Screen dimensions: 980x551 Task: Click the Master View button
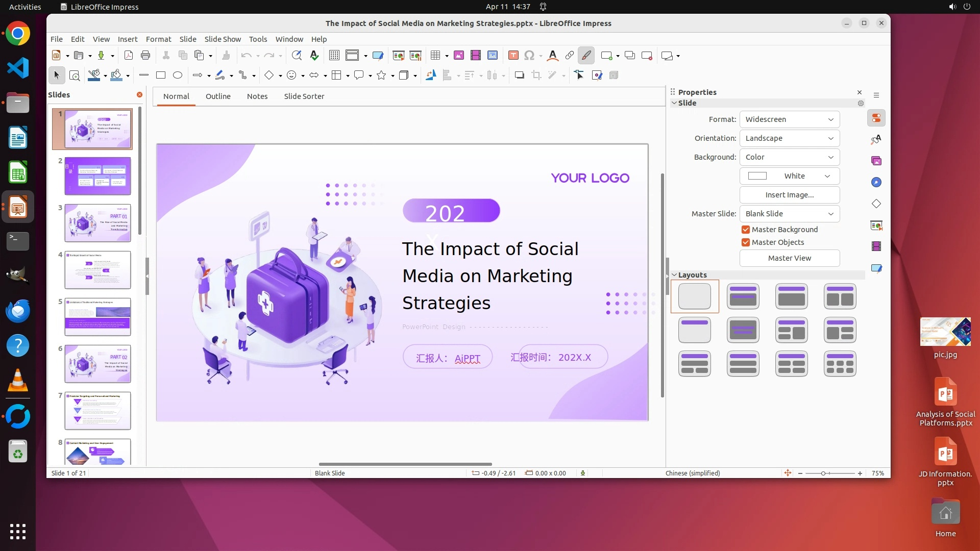point(789,258)
